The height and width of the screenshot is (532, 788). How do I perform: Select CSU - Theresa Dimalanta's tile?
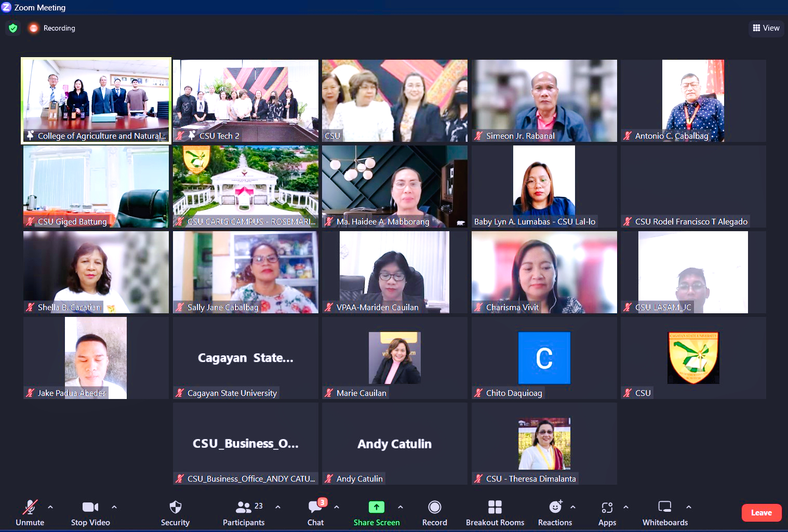point(544,444)
